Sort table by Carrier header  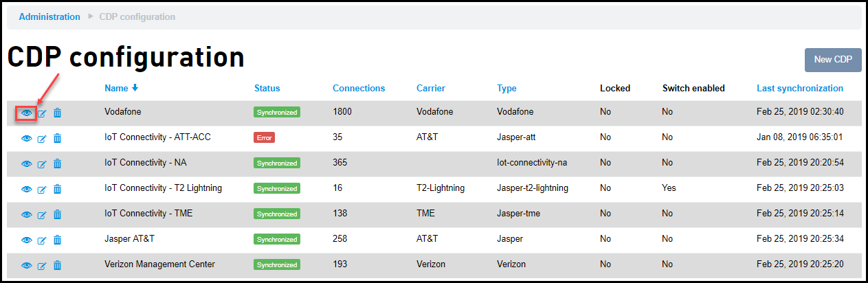(x=430, y=88)
